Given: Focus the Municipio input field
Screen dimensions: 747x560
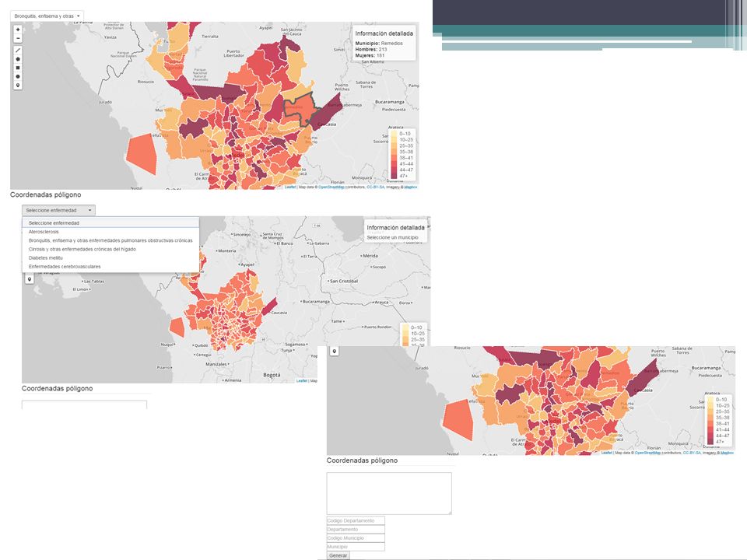Looking at the screenshot, I should (x=356, y=547).
